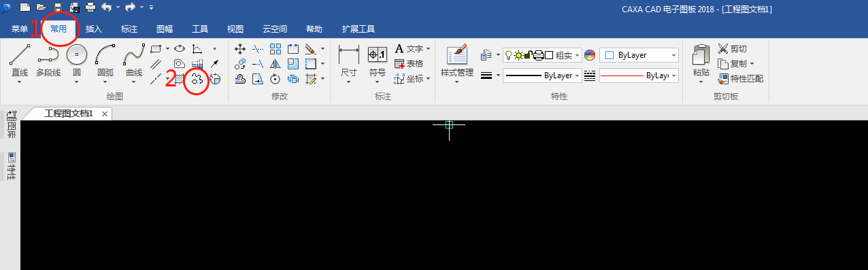Select the cloud-shaped outline tool
Screen dimensions: 868x270
coord(197,79)
